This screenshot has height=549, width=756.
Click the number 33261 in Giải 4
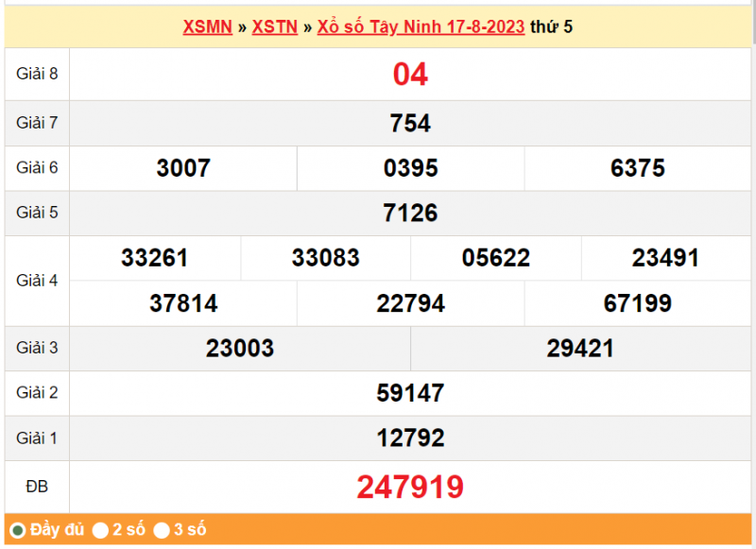(155, 258)
